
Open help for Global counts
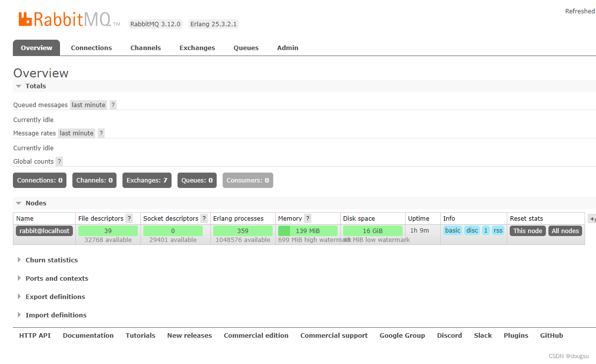pos(60,162)
